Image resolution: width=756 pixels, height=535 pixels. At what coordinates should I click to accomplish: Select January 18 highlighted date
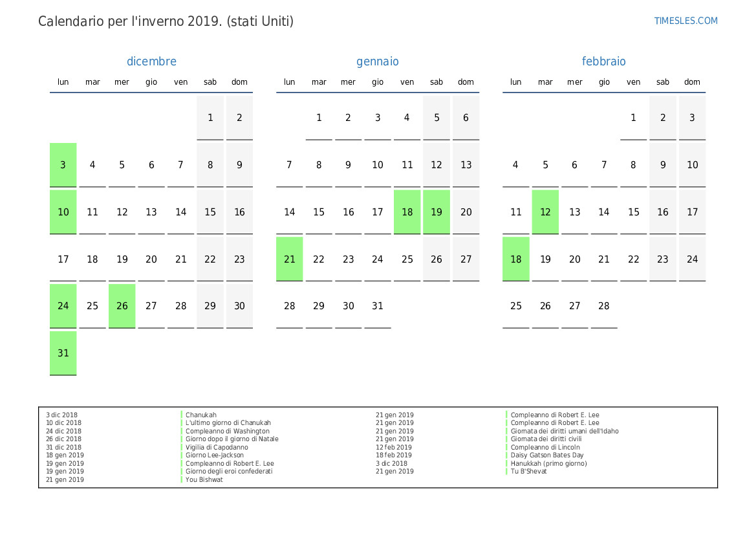tap(407, 212)
